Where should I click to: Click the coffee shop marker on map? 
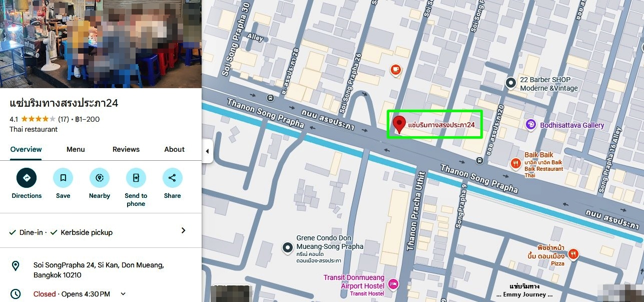point(395,70)
